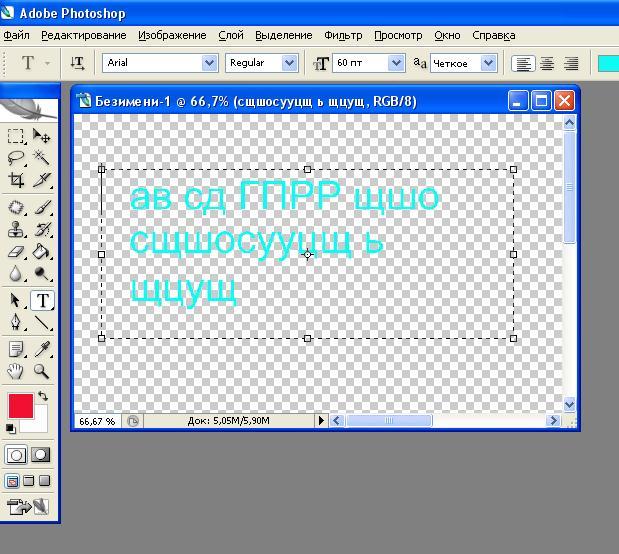Choose Full Screen mode

[45, 481]
